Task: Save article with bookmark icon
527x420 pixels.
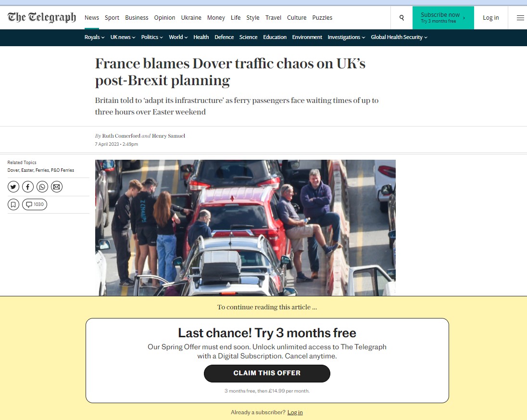Action: point(13,204)
